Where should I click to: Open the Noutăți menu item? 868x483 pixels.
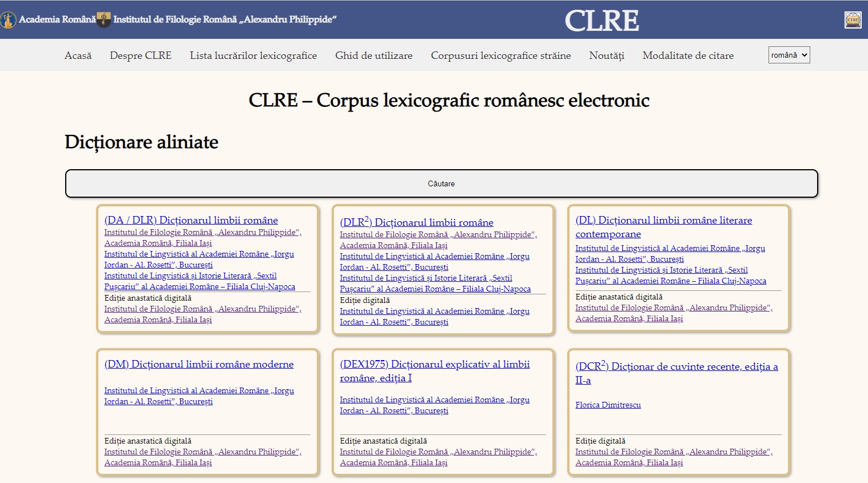tap(607, 55)
